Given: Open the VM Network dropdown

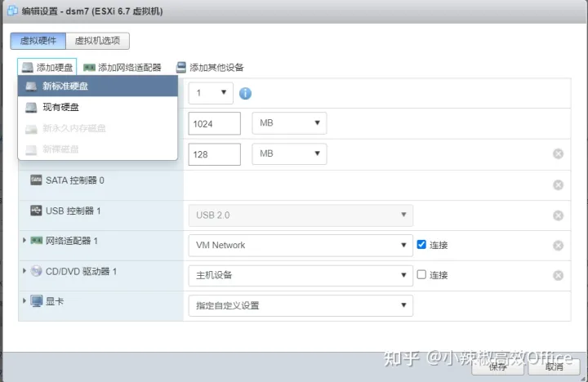Looking at the screenshot, I should click(301, 245).
